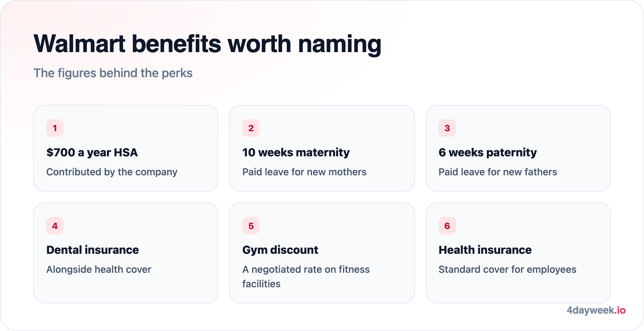Click "Standard cover for employees" description
Screen dimensions: 644x331
507,270
